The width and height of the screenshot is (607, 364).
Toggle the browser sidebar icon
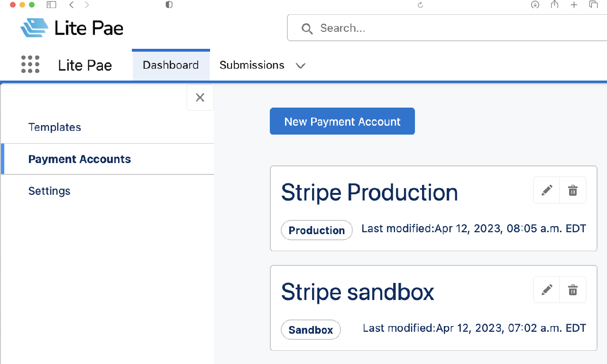pyautogui.click(x=51, y=5)
